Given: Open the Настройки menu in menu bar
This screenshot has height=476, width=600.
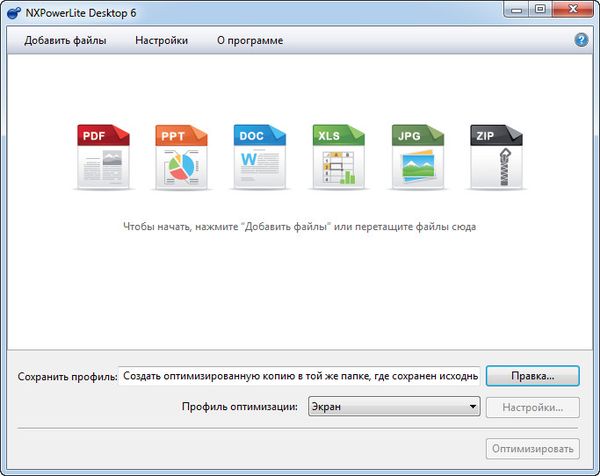Looking at the screenshot, I should tap(163, 40).
